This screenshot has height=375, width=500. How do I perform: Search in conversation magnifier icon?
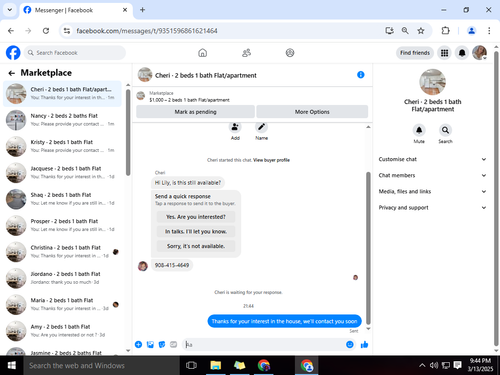(445, 130)
